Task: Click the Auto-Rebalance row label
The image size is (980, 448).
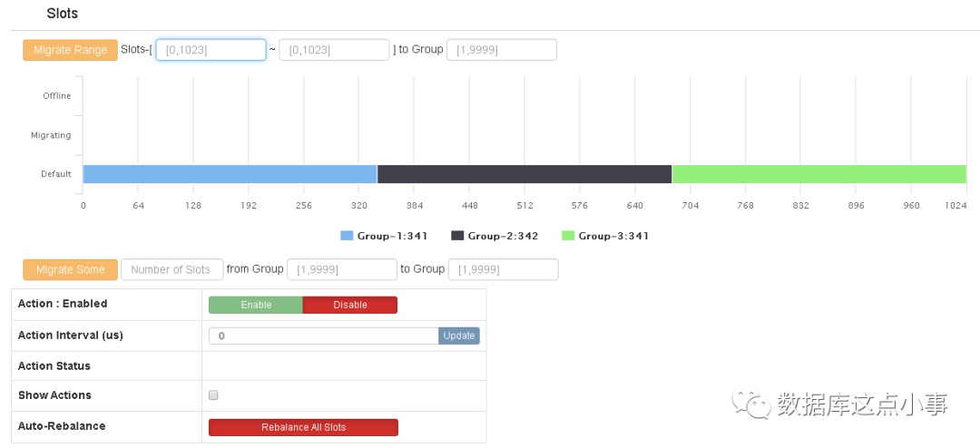Action: coord(62,426)
